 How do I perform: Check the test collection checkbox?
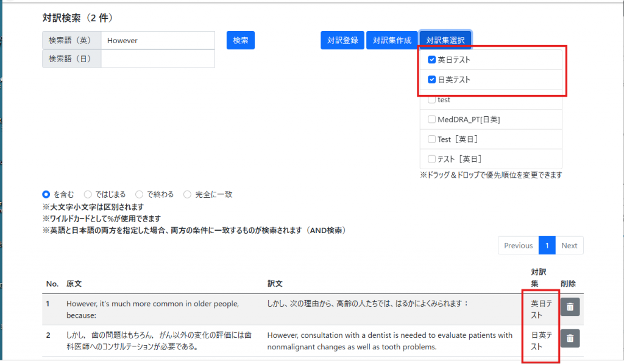point(432,100)
